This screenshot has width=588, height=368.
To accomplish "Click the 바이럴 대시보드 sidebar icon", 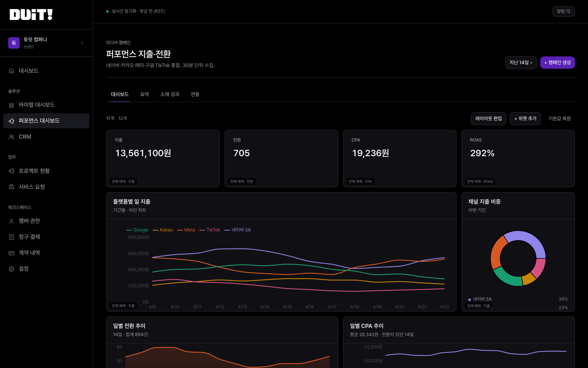I will [x=11, y=105].
